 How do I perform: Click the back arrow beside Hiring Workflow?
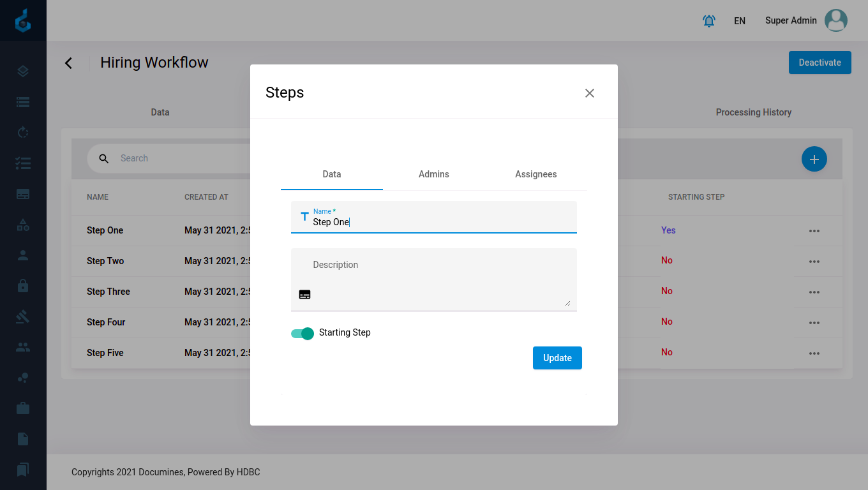69,63
